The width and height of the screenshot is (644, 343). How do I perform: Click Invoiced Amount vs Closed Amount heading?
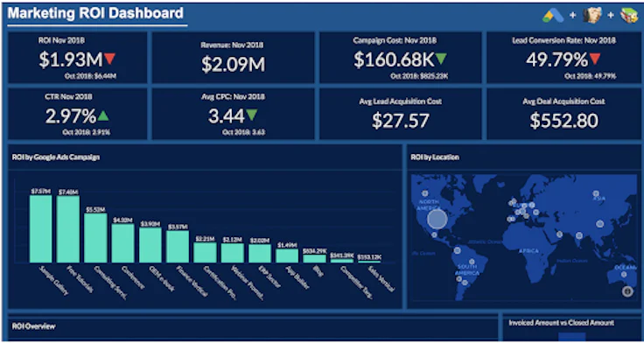562,323
